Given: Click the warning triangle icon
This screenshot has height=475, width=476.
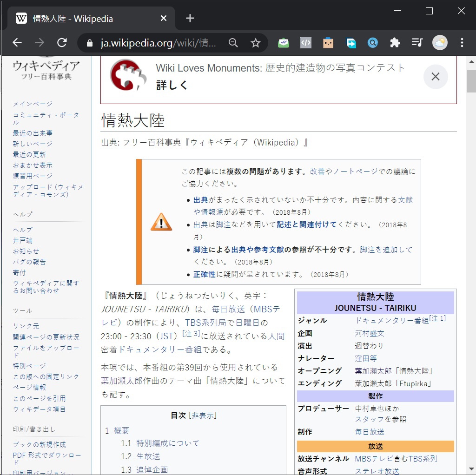Looking at the screenshot, I should pos(161,222).
